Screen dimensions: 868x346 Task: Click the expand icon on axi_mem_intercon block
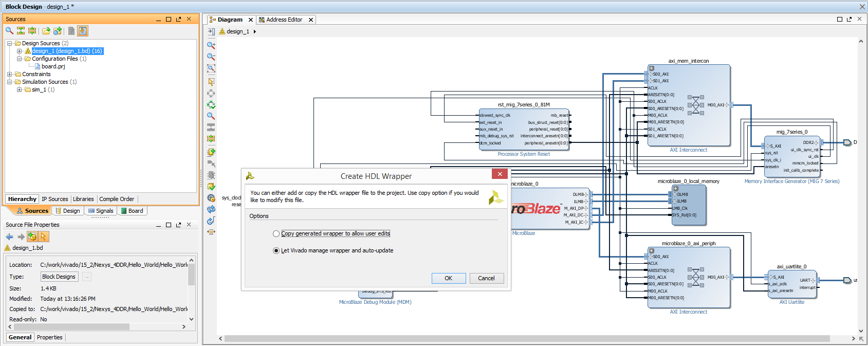click(x=652, y=68)
